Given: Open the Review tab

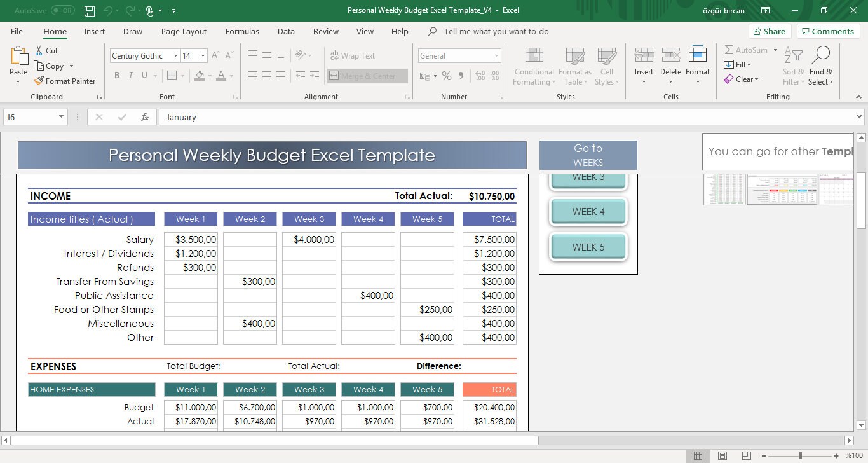Looking at the screenshot, I should click(x=325, y=31).
